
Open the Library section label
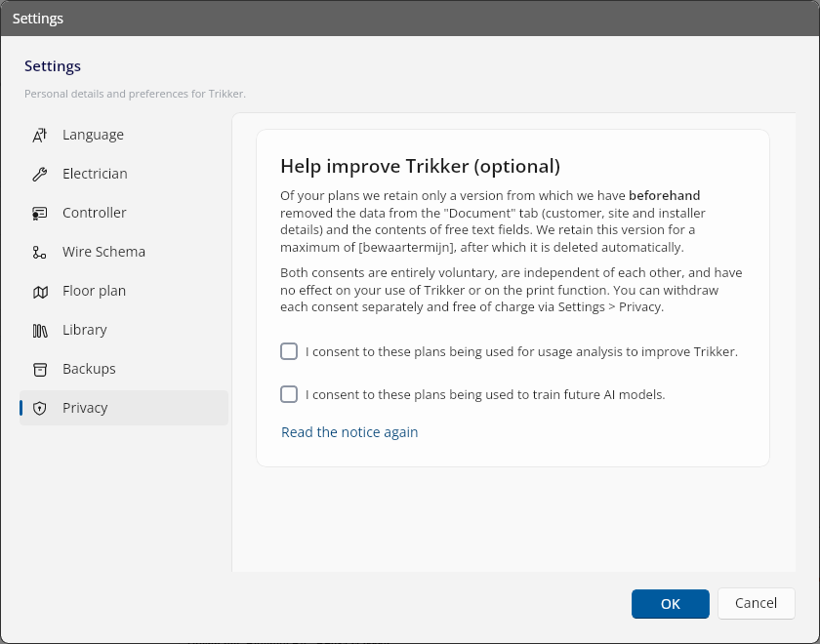85,330
